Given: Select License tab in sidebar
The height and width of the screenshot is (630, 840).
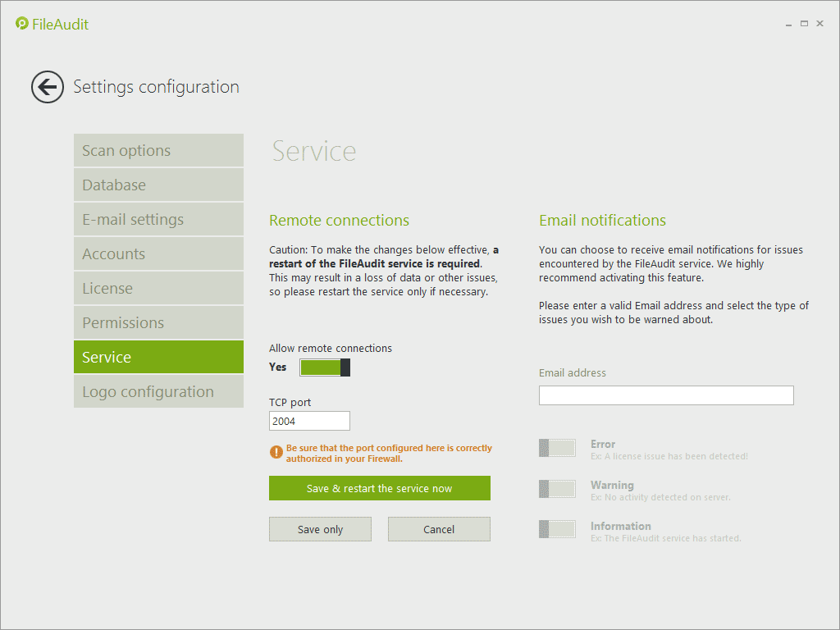Looking at the screenshot, I should 158,289.
